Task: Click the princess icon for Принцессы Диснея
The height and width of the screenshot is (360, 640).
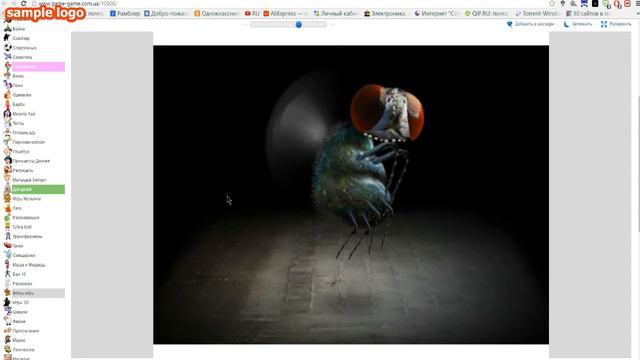Action: click(8, 161)
